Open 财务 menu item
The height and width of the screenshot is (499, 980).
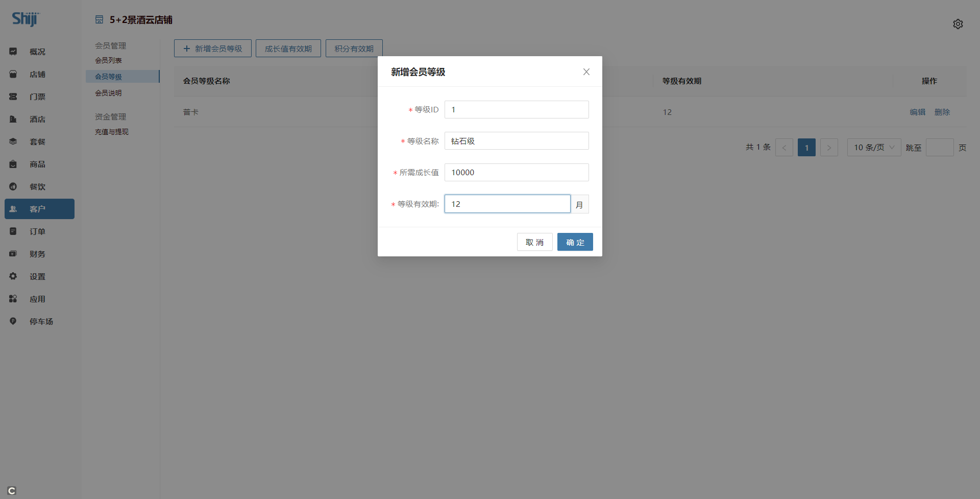pos(39,254)
